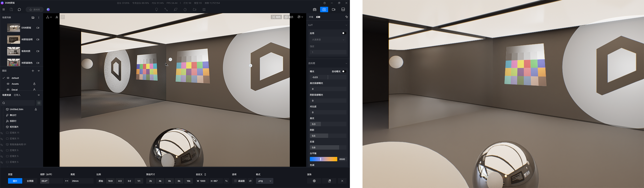
Task: Swap width and height values icon
Action: pyautogui.click(x=226, y=181)
